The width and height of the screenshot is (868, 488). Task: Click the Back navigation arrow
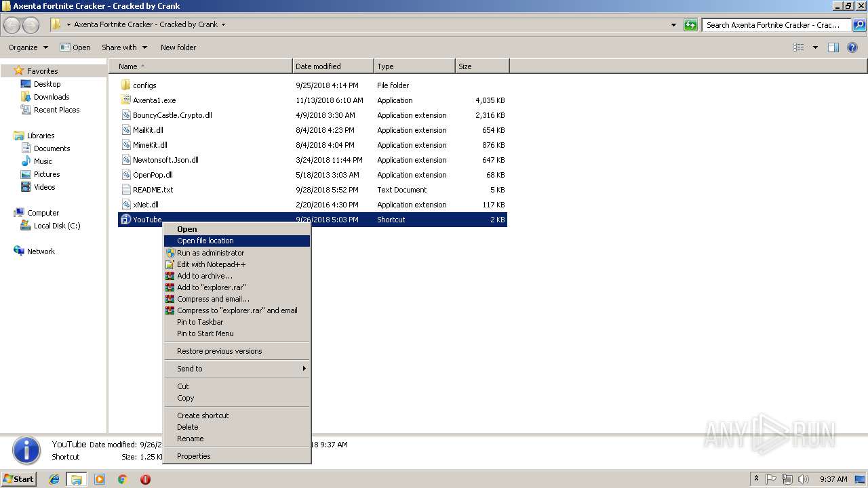point(12,25)
